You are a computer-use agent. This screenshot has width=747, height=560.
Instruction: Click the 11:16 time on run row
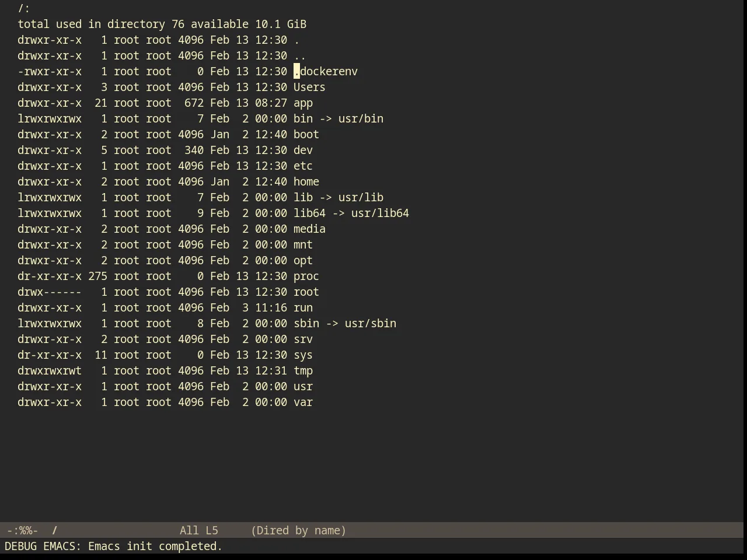point(271,308)
